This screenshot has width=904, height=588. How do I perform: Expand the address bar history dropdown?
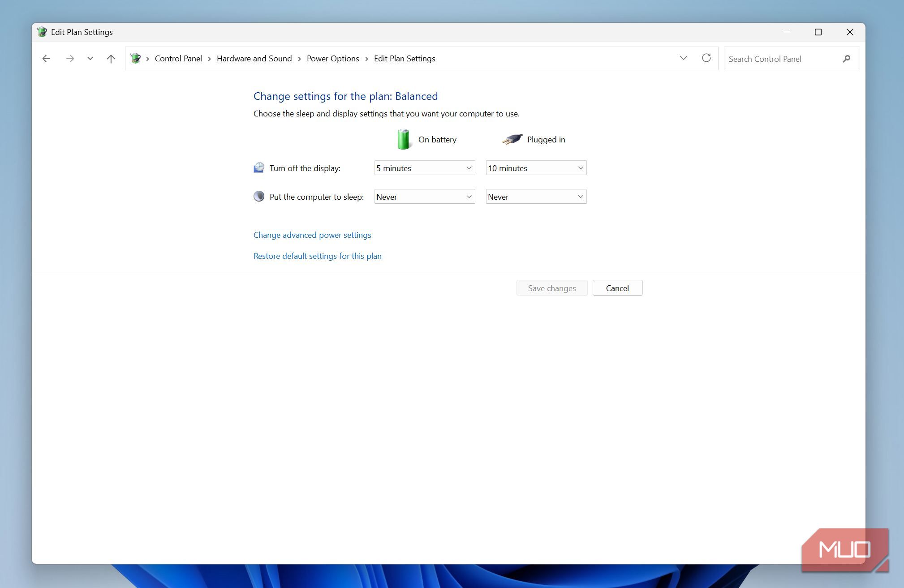[683, 58]
